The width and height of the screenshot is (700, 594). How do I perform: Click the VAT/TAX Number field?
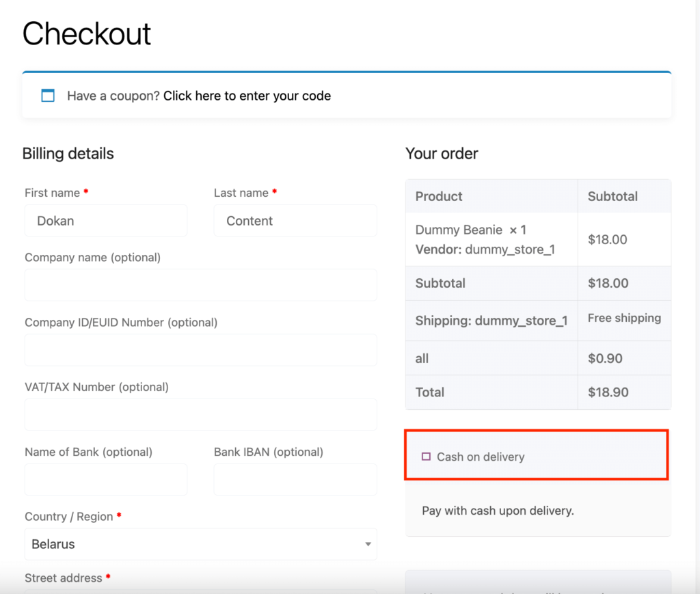[x=201, y=415]
